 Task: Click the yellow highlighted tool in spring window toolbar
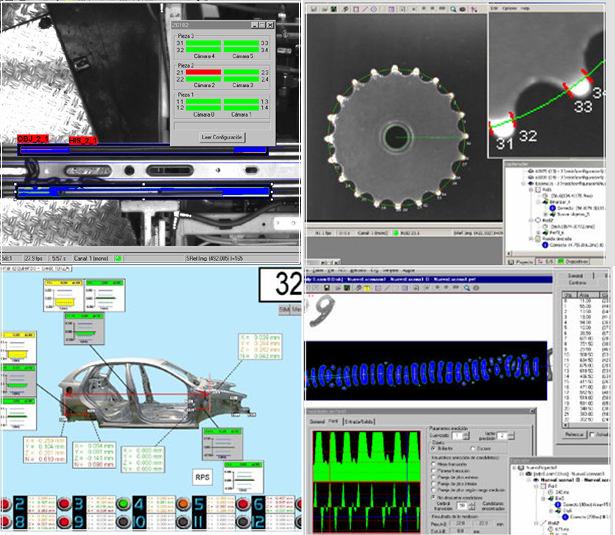(368, 288)
